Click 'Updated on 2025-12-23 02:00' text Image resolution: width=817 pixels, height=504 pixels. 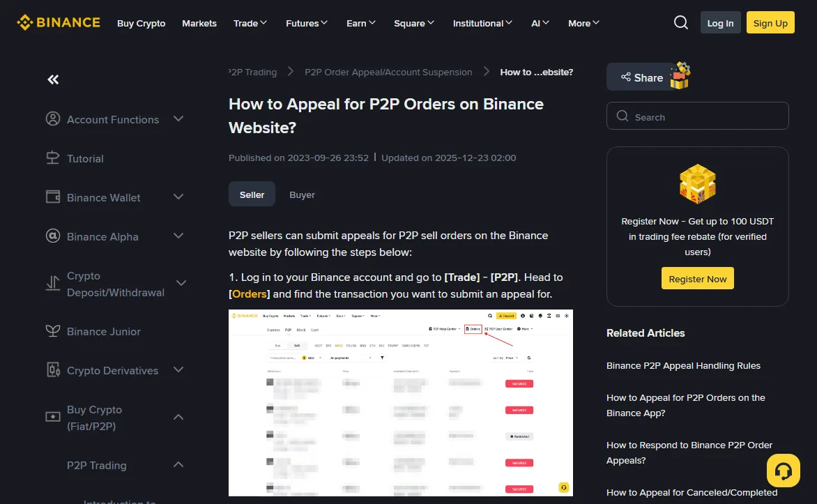pos(448,158)
